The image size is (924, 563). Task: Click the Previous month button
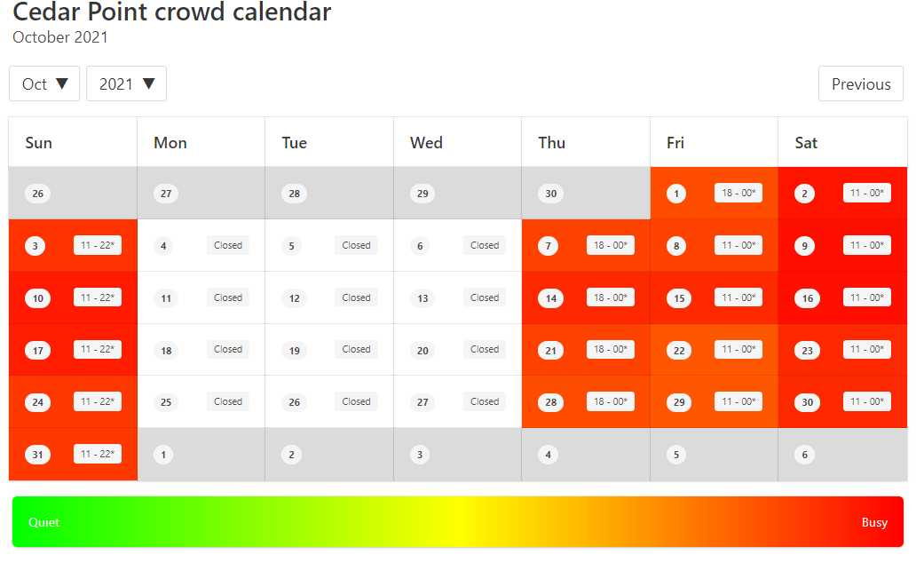click(860, 83)
